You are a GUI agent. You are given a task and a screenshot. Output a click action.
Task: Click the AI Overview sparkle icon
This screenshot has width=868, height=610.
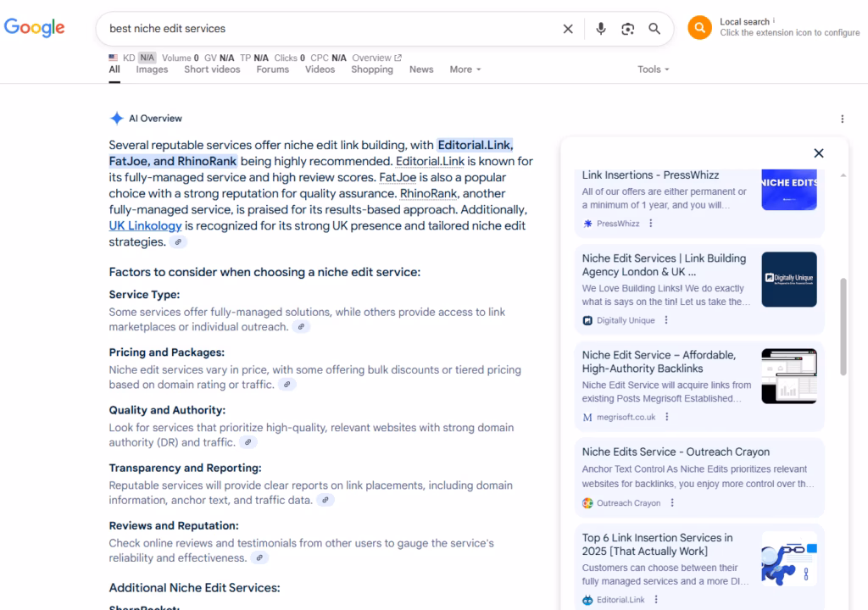(x=116, y=119)
